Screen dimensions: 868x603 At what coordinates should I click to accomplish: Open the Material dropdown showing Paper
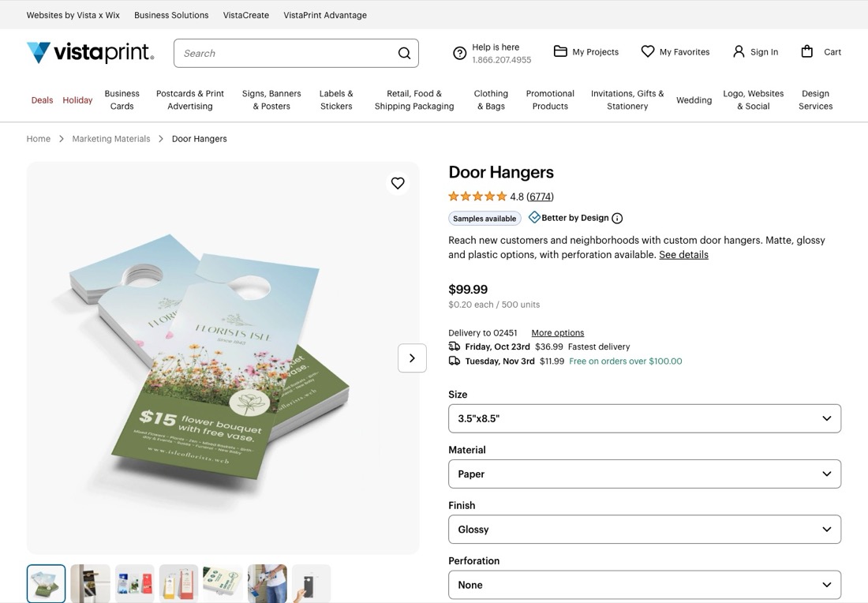pyautogui.click(x=645, y=474)
